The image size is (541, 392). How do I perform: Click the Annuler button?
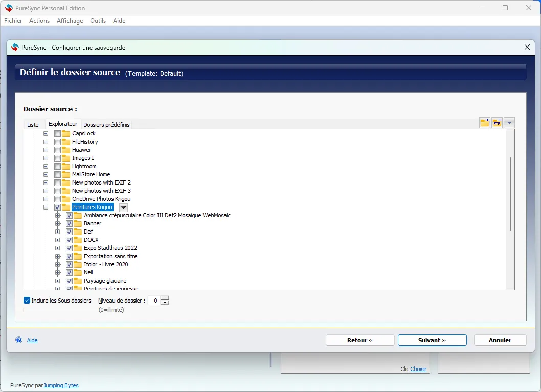[x=500, y=340]
